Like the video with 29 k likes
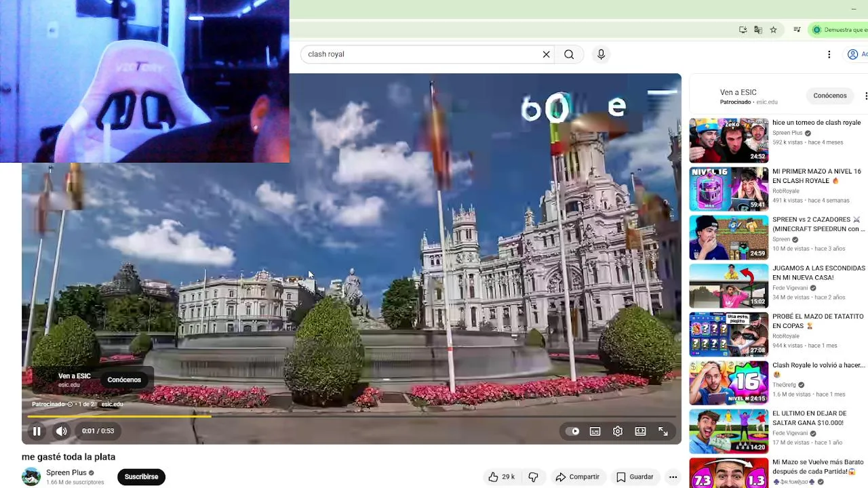868x488 pixels. [x=501, y=477]
